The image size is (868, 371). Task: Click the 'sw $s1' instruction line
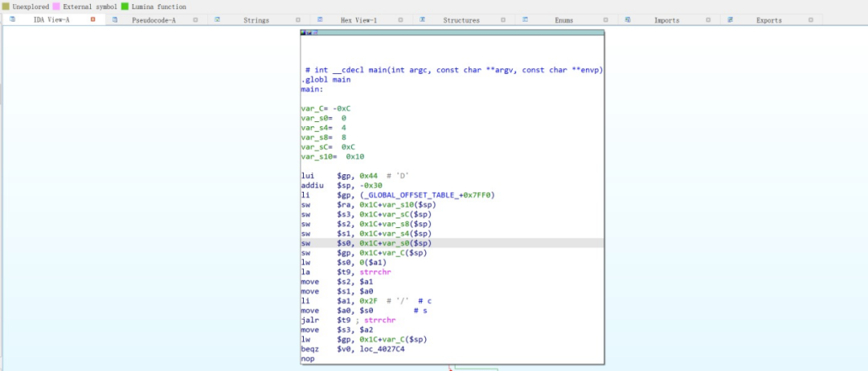[x=366, y=234]
